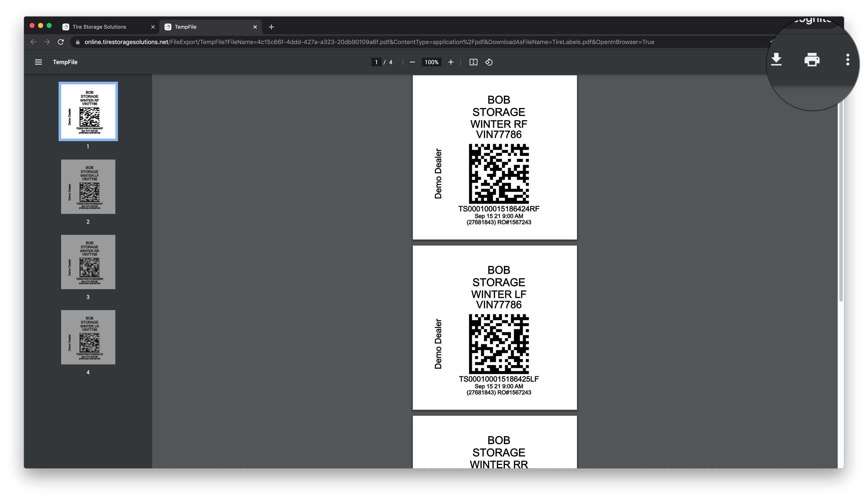
Task: Select page 2 thumbnail WINTER LF
Action: (x=88, y=186)
